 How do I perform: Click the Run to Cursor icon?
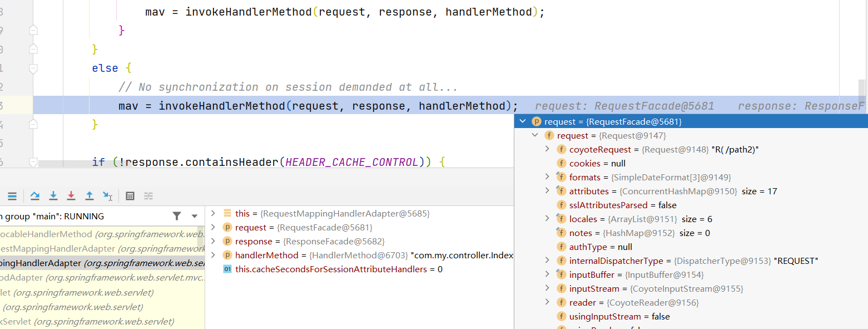(x=107, y=196)
